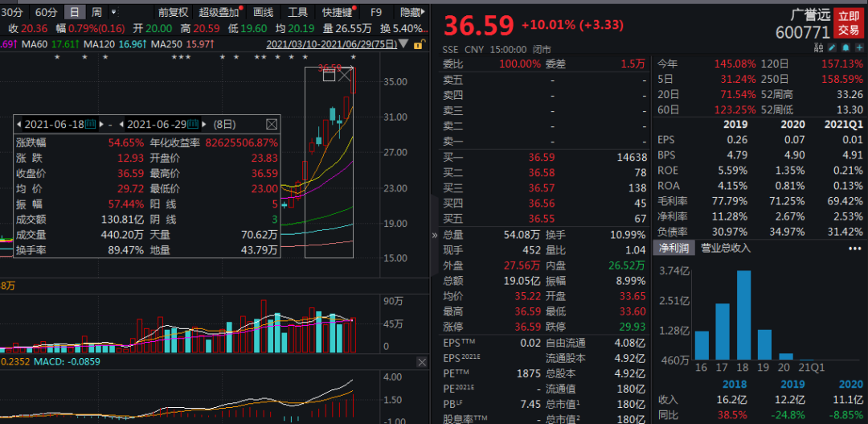Step end date 2021-06-29 backward
868x424 pixels.
pyautogui.click(x=122, y=124)
